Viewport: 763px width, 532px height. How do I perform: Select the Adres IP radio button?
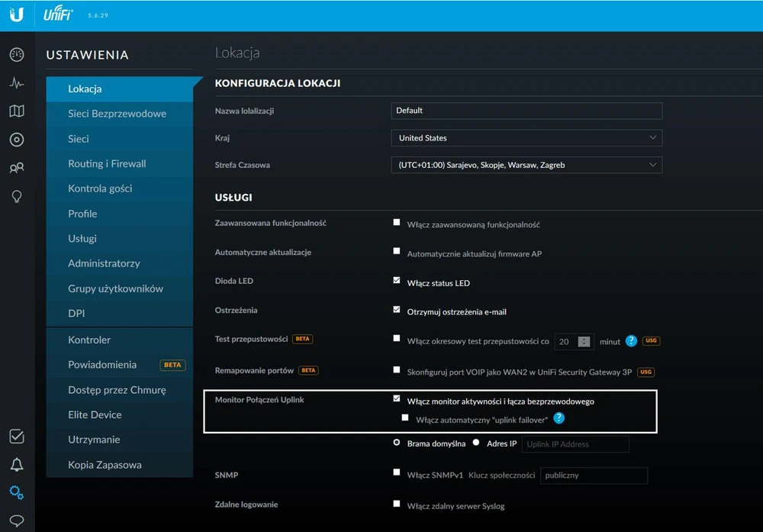476,443
